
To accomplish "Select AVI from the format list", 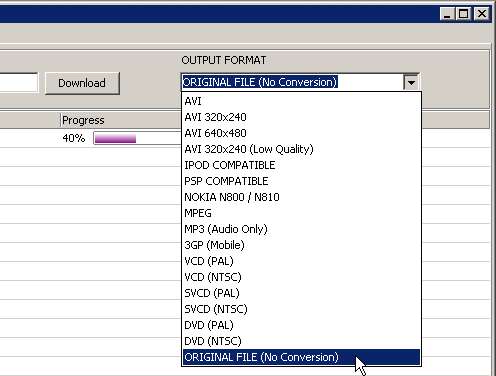I will (x=301, y=101).
